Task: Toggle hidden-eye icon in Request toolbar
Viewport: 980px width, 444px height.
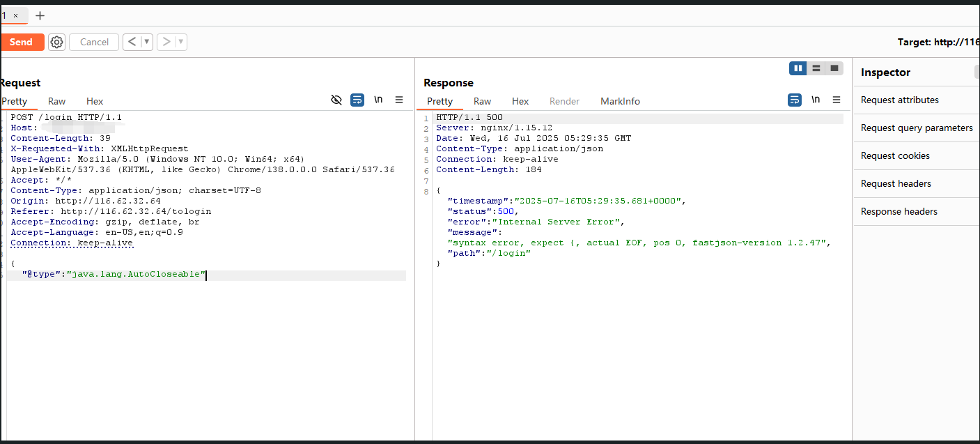Action: [336, 100]
